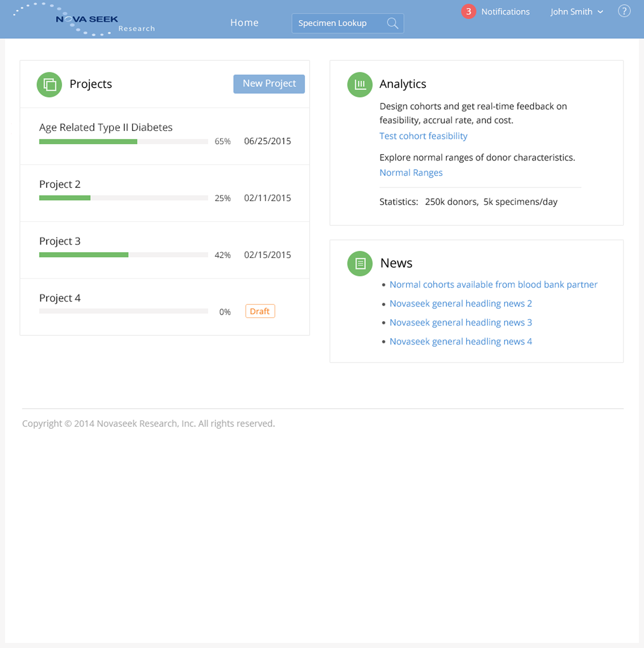Click the red notification count badge

[x=469, y=12]
